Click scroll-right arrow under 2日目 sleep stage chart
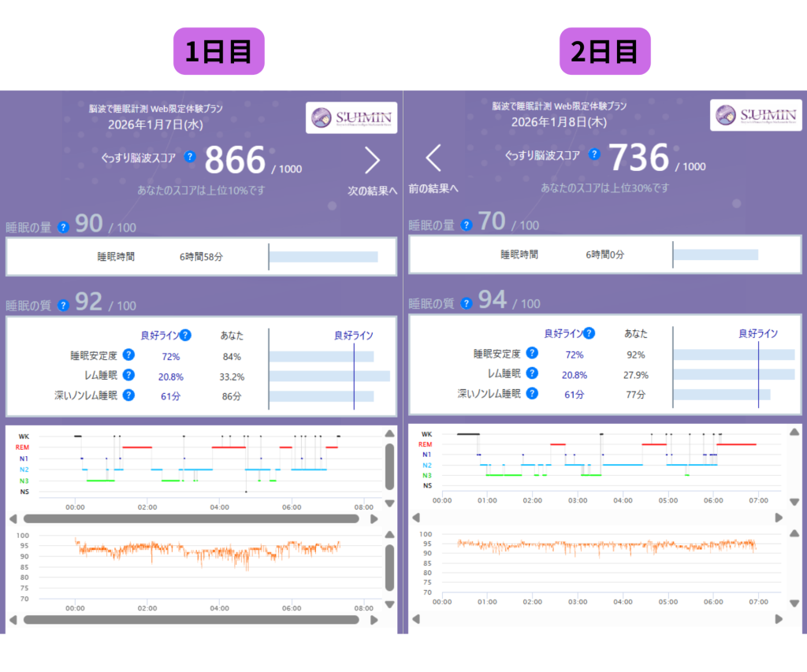Image resolution: width=807 pixels, height=672 pixels. click(x=779, y=518)
